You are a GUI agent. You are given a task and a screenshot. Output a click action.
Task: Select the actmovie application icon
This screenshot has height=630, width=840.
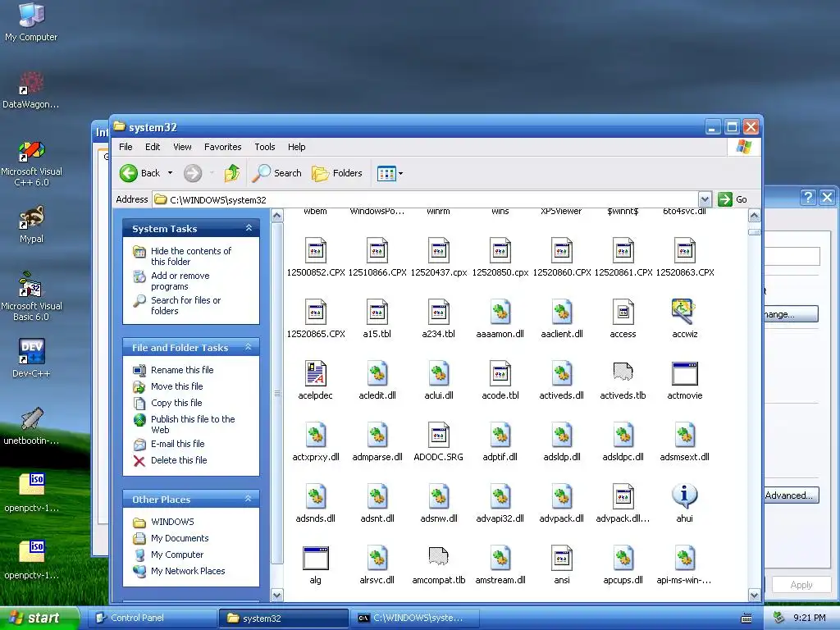tap(685, 373)
